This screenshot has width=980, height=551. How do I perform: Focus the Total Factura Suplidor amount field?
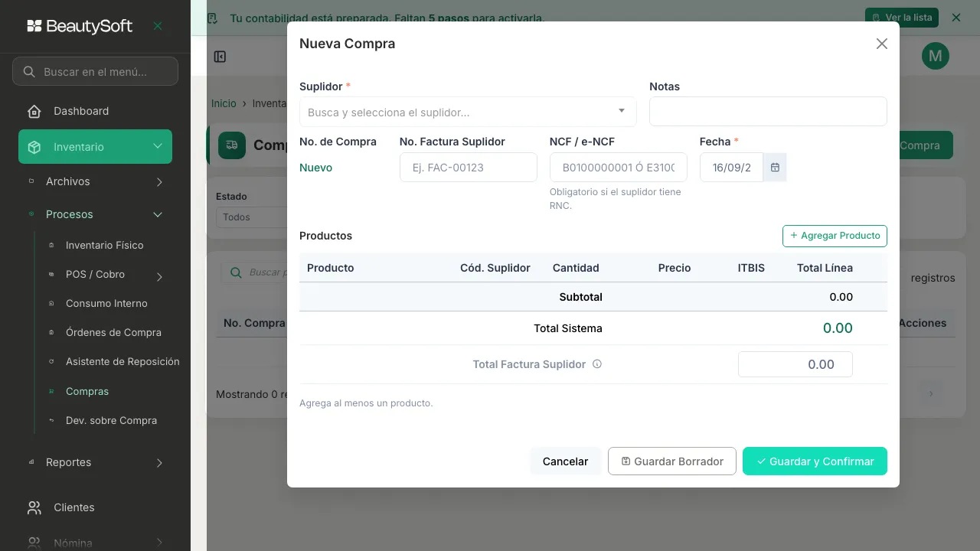pos(795,364)
